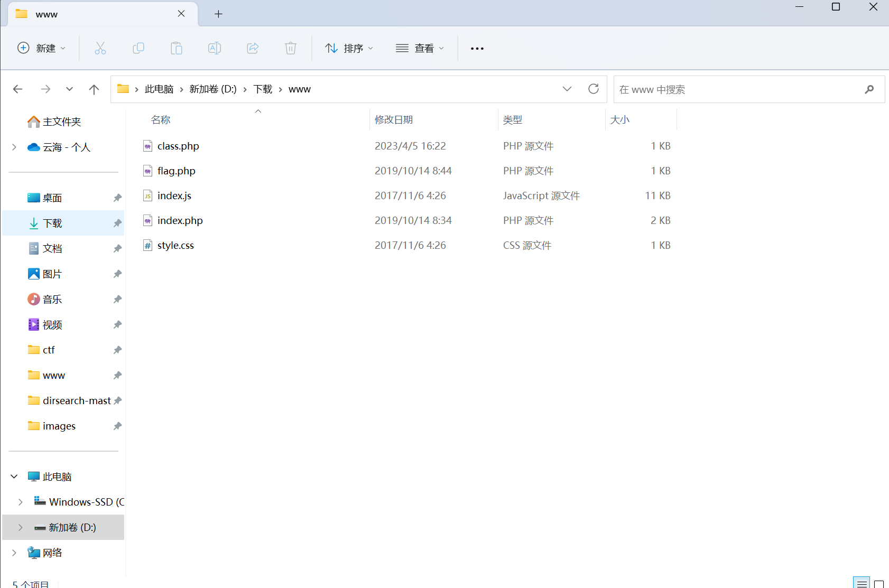This screenshot has width=889, height=588.
Task: Click the JavaScript 源文件 type cell
Action: [x=541, y=195]
